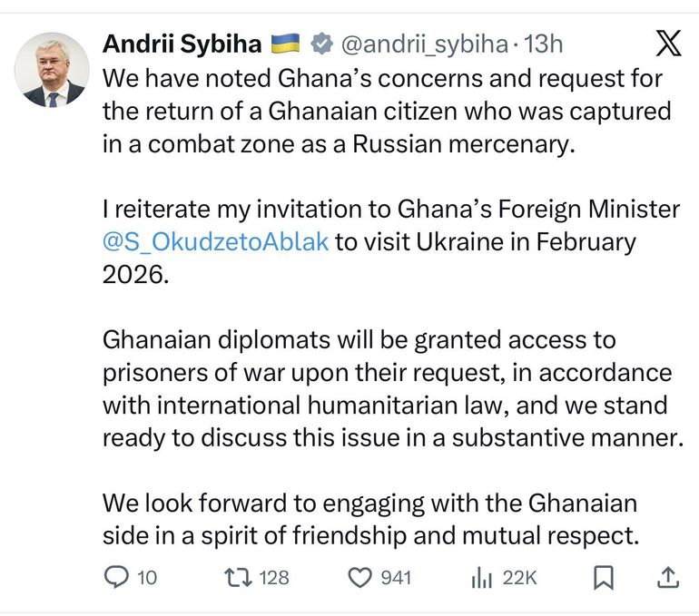Click the repost count 128
This screenshot has height=616, width=699.
click(x=274, y=577)
